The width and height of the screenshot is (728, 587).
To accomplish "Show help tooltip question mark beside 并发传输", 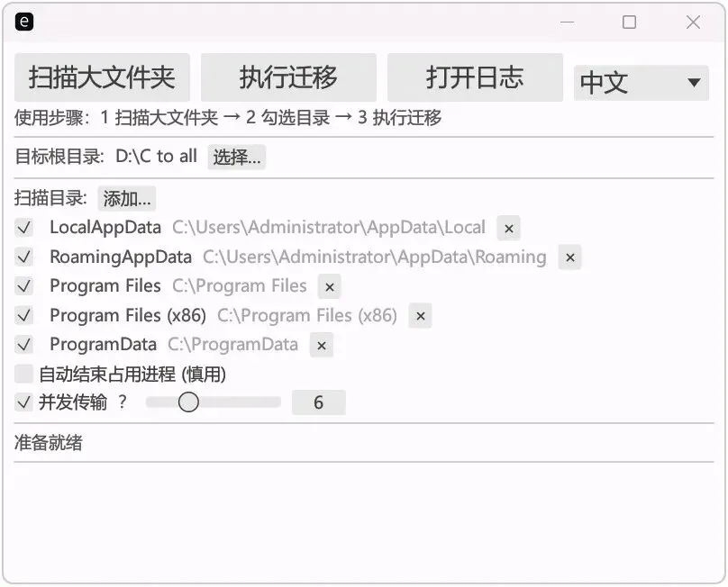I will tap(123, 402).
